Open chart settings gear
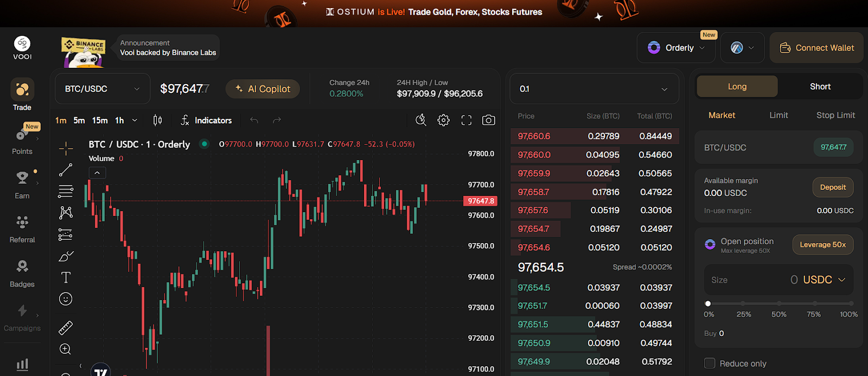 click(444, 120)
